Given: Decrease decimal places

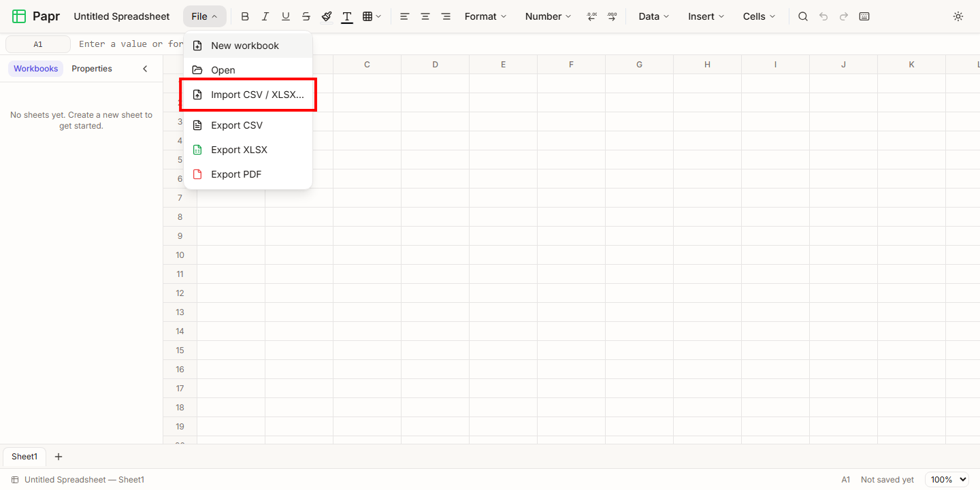Looking at the screenshot, I should tap(591, 16).
